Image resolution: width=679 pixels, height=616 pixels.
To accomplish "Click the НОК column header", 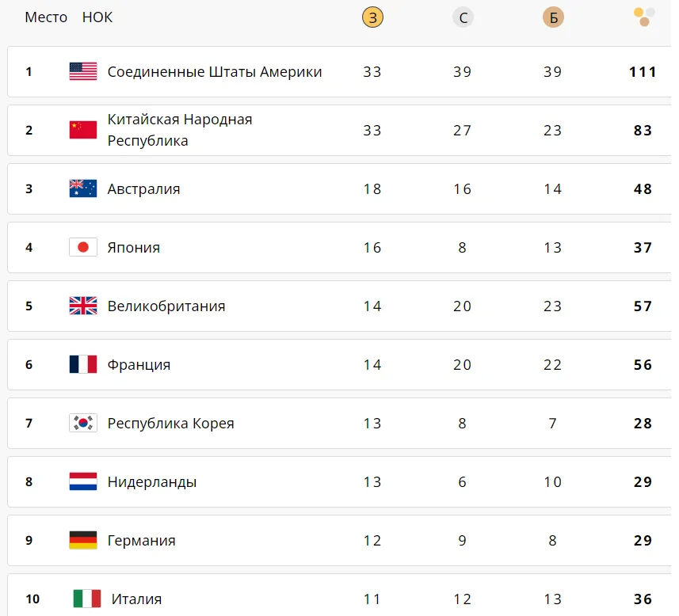I will 97,17.
